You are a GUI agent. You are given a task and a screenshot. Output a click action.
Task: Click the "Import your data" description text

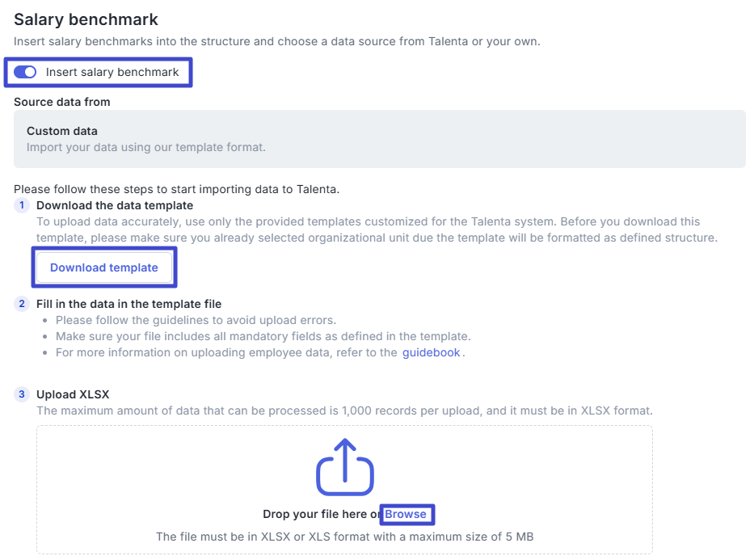click(145, 147)
